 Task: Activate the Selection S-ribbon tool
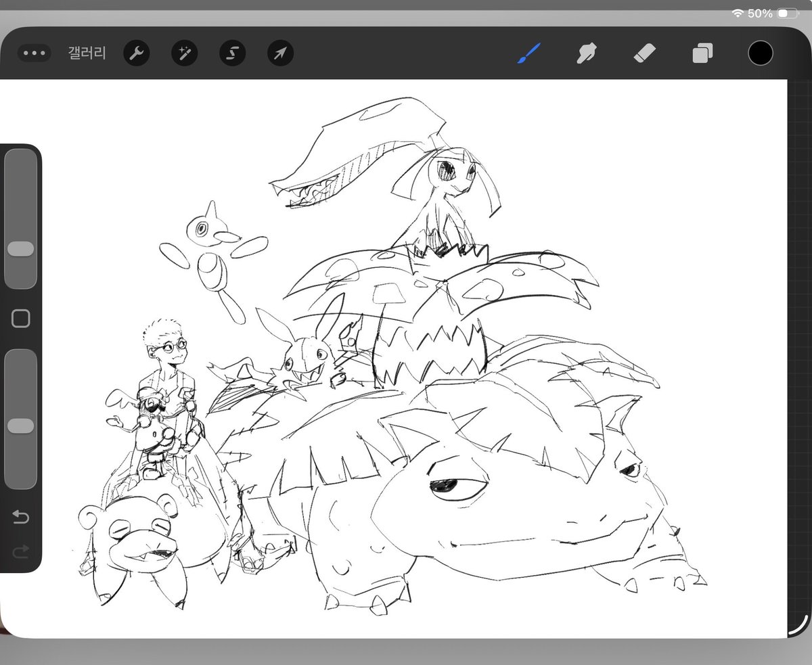pos(233,53)
